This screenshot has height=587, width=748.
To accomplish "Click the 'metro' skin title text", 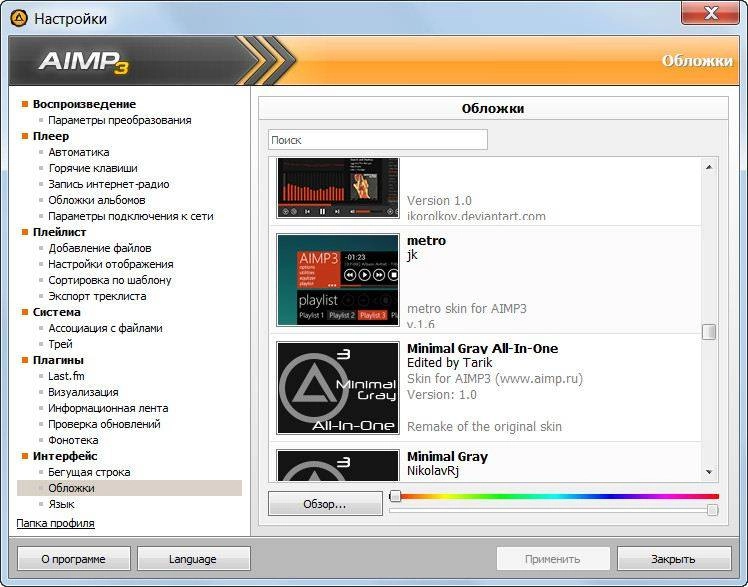I will [x=426, y=240].
